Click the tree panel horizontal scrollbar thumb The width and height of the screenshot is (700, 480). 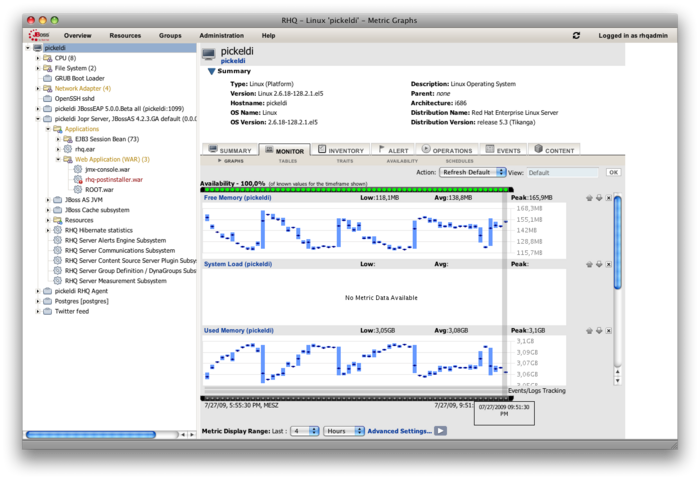click(x=91, y=434)
